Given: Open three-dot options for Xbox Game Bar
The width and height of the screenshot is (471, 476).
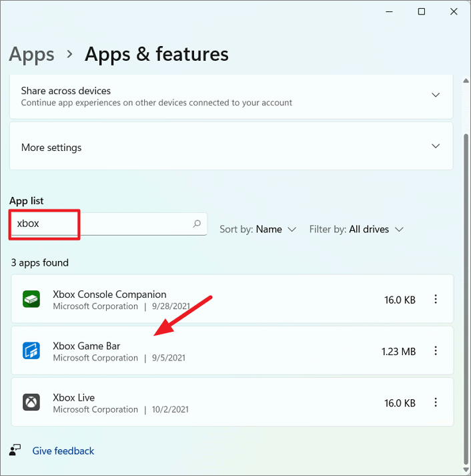Looking at the screenshot, I should (x=436, y=350).
